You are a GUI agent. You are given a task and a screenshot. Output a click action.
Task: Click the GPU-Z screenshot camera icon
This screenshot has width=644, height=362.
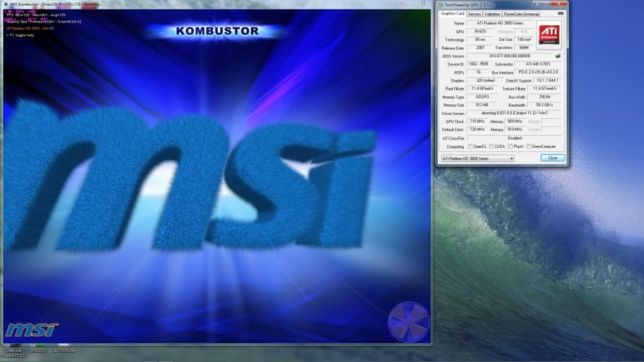click(560, 14)
